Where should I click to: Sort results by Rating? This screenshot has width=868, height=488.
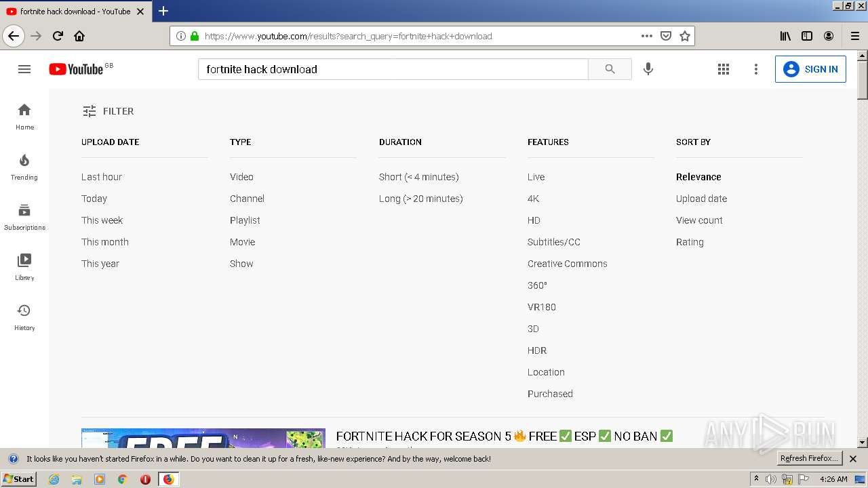[690, 242]
